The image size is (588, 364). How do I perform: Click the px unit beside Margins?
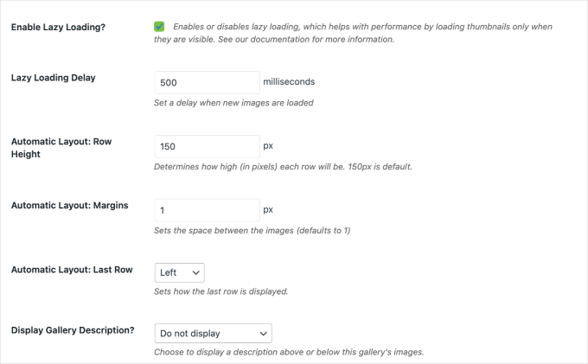click(268, 210)
